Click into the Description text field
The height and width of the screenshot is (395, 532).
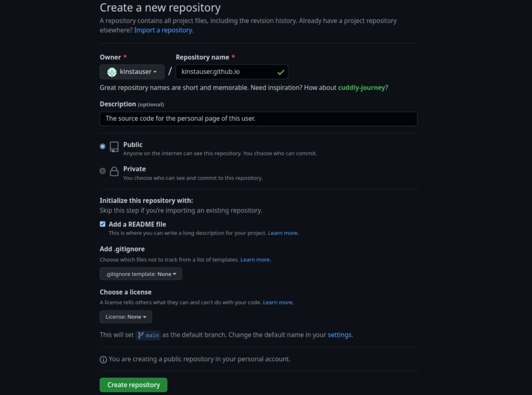coord(258,118)
